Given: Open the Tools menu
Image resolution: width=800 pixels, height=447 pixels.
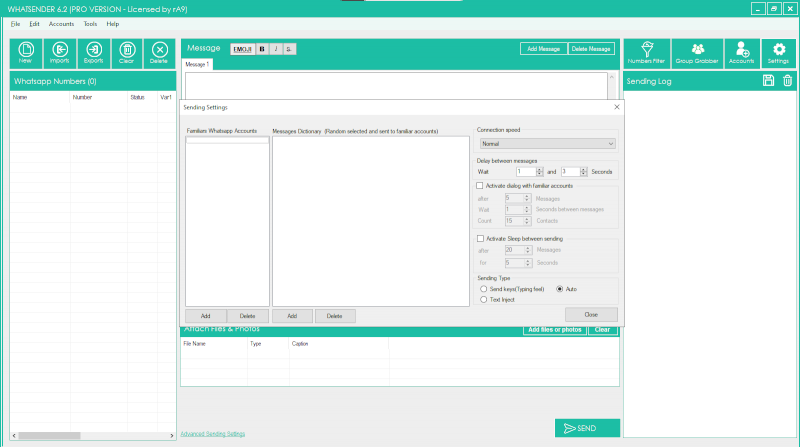Looking at the screenshot, I should pyautogui.click(x=90, y=23).
